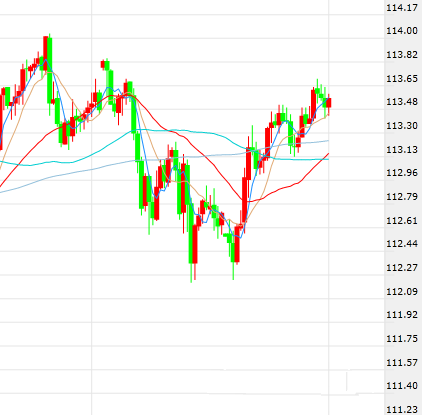Click the 111.75 price scale label
The height and width of the screenshot is (415, 422).
tap(402, 339)
